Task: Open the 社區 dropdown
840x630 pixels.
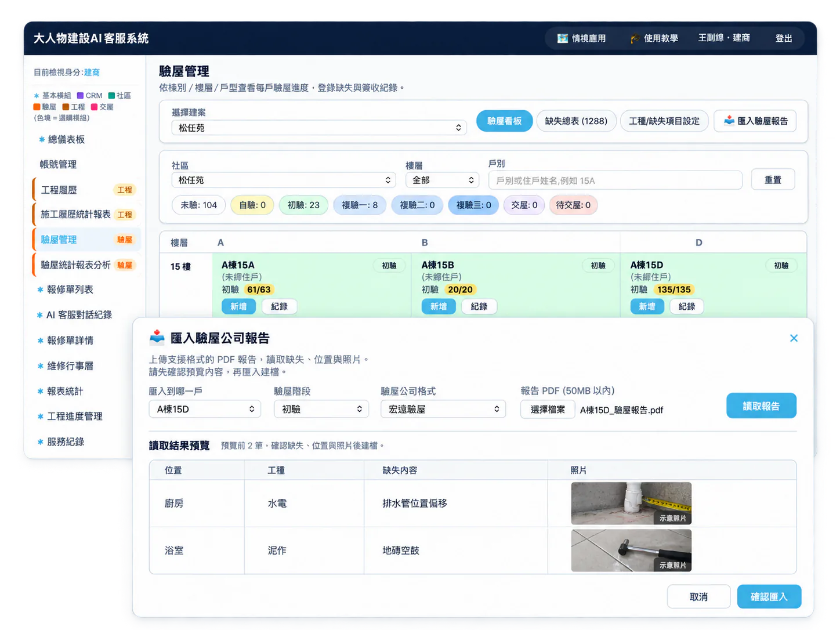Action: pos(284,180)
